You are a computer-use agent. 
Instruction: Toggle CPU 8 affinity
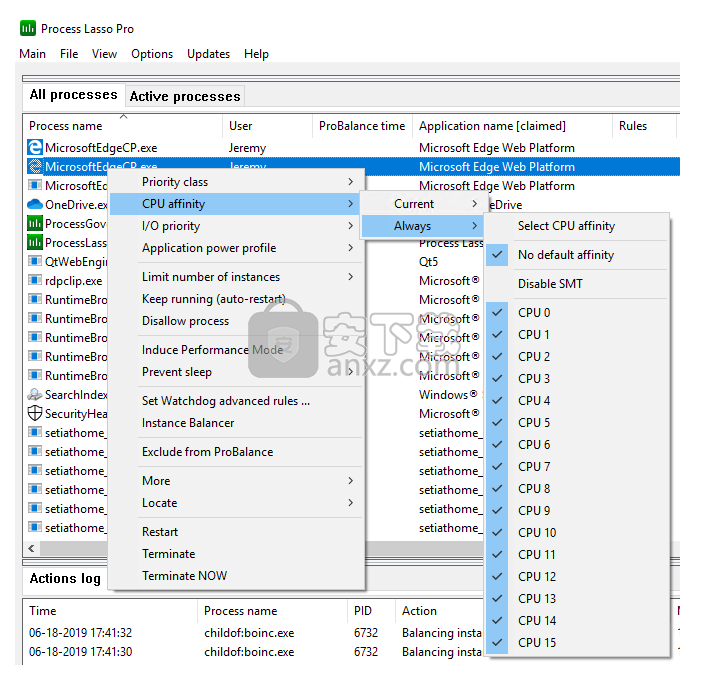(x=577, y=489)
